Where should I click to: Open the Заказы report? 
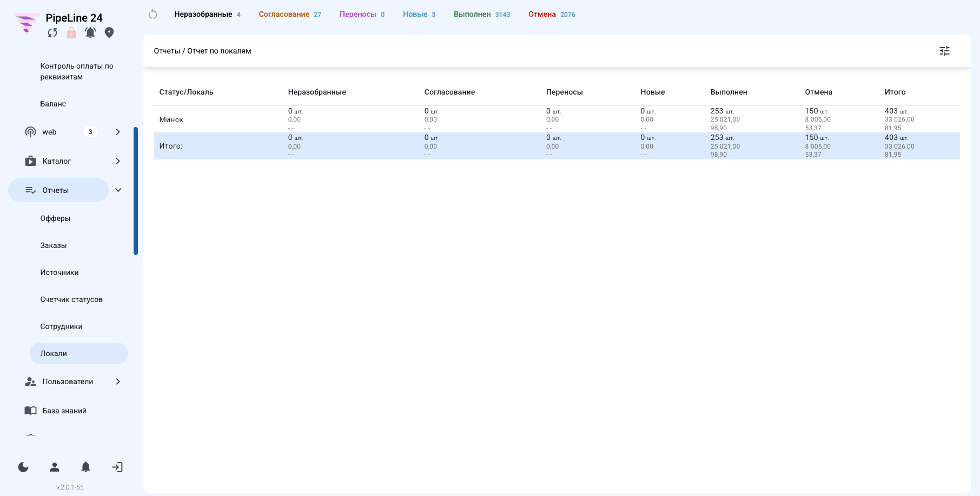click(x=54, y=245)
